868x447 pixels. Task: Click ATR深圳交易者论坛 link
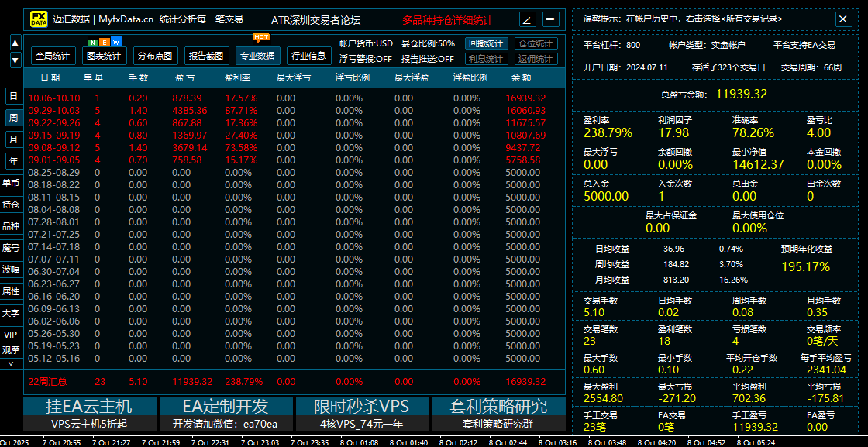316,20
